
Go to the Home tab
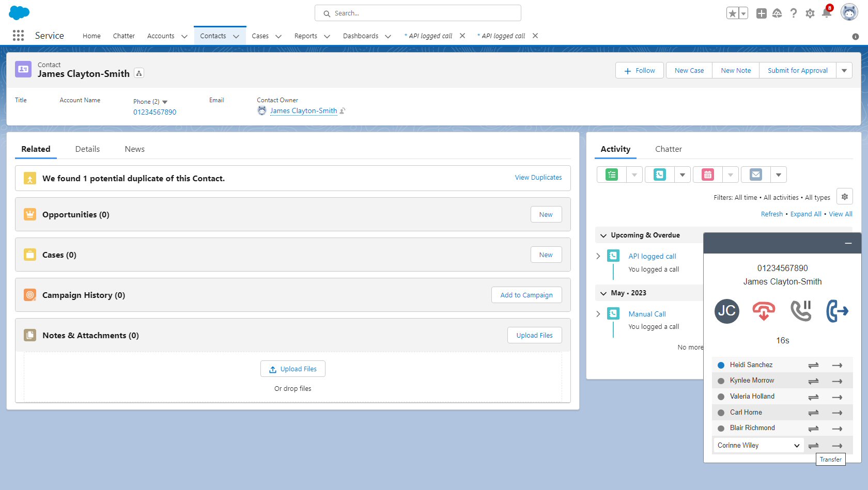[91, 36]
